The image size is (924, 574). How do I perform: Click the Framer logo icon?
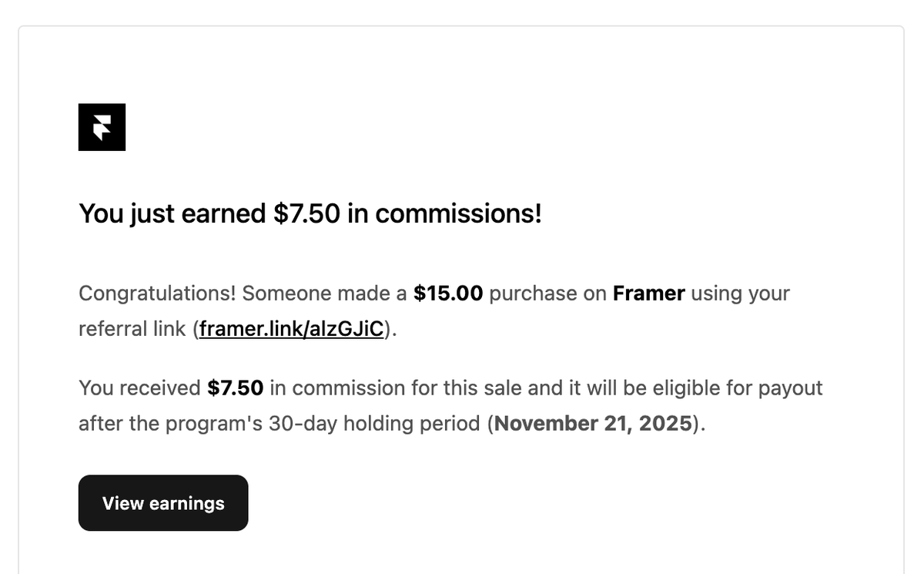102,127
